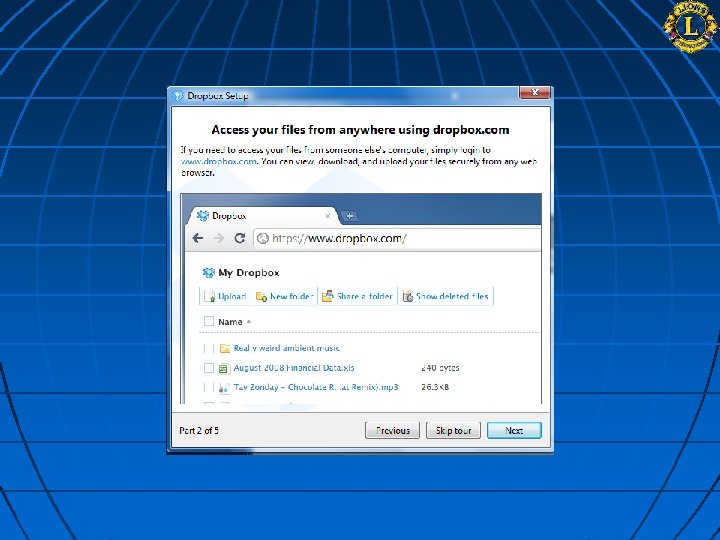Screen dimensions: 720x540
Task: Open August 2008 Financial Data.xls link
Action: (x=294, y=368)
